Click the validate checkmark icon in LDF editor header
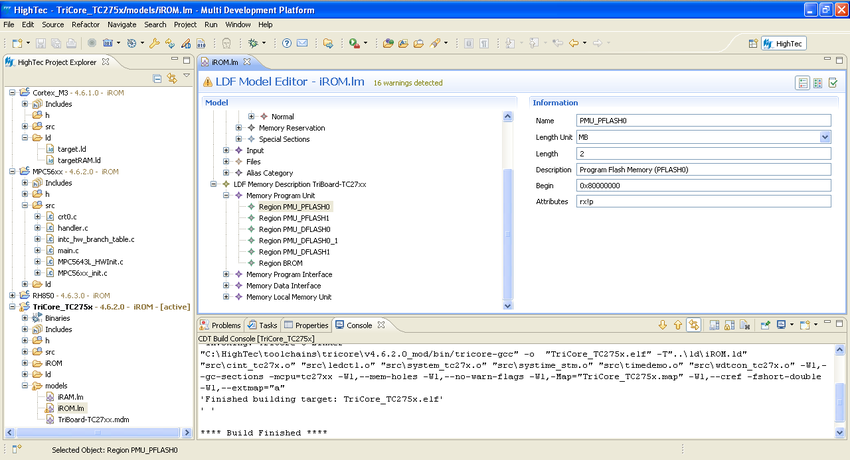This screenshot has width=850, height=460. [833, 83]
